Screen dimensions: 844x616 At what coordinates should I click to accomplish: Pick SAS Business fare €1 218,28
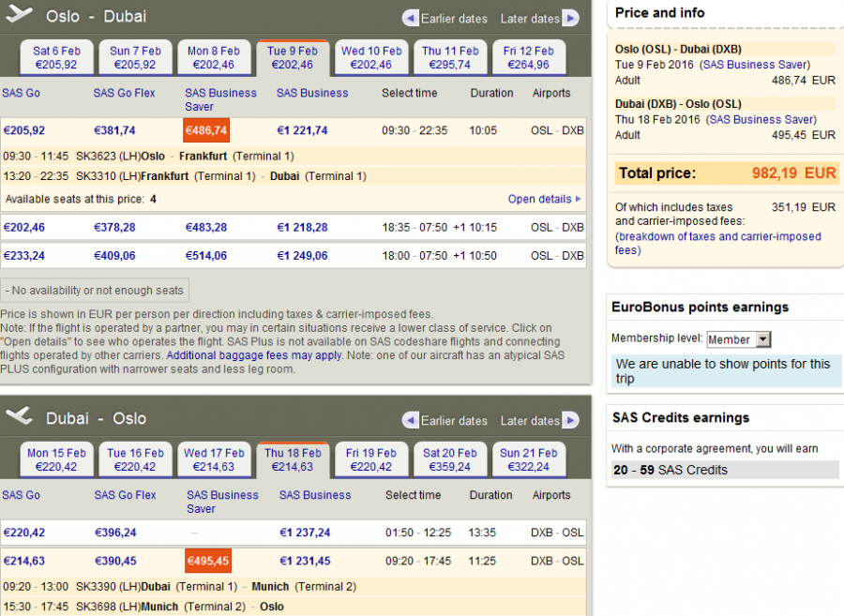click(302, 228)
